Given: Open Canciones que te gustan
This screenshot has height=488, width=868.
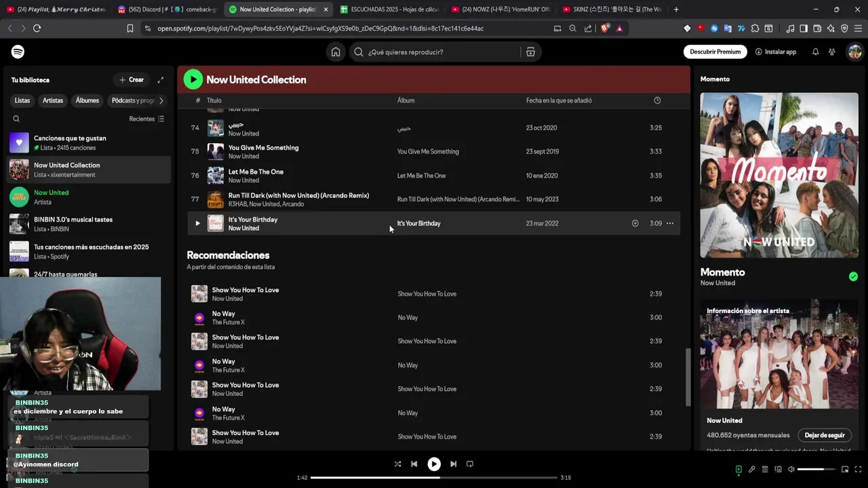Looking at the screenshot, I should pyautogui.click(x=89, y=143).
